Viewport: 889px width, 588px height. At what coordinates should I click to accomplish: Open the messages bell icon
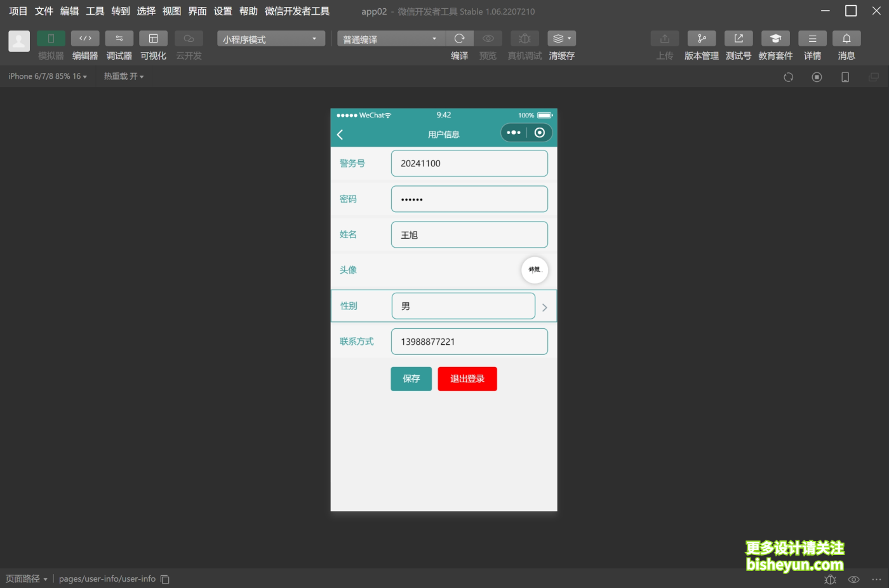click(x=846, y=39)
